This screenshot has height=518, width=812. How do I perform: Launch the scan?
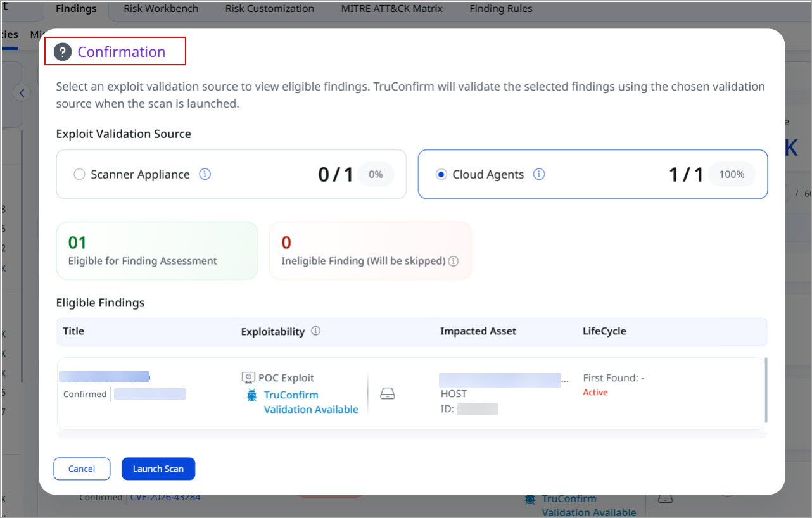(x=158, y=469)
